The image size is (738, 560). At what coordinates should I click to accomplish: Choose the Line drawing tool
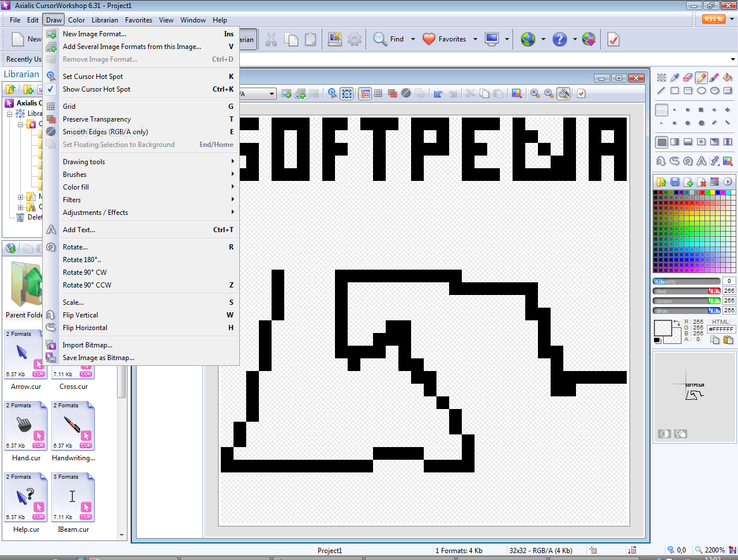(x=661, y=91)
